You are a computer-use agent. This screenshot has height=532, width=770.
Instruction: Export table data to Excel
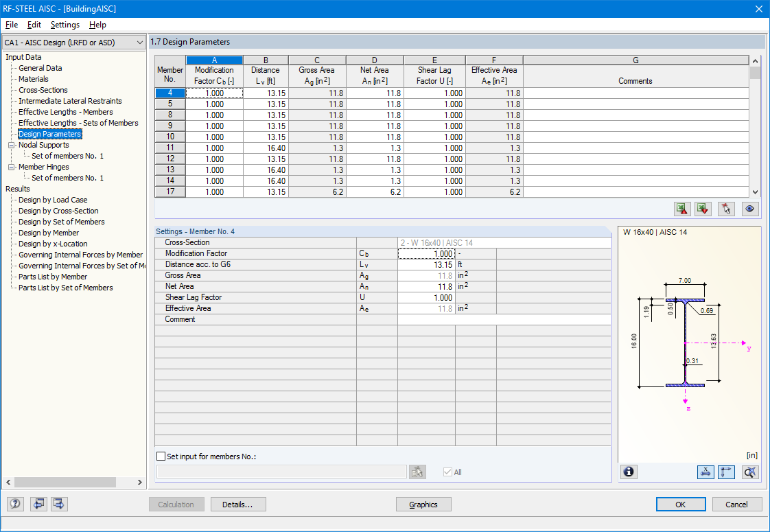tap(703, 209)
